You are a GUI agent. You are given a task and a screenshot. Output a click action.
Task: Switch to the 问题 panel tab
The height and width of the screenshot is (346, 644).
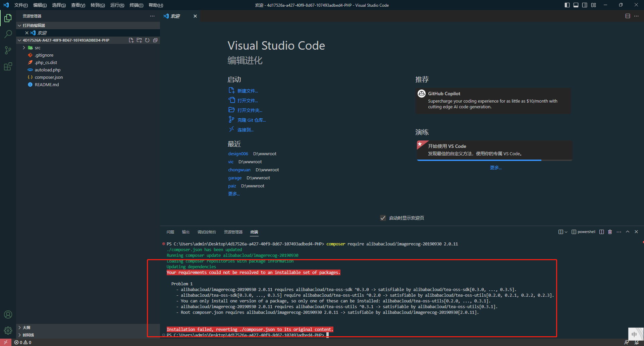tap(170, 232)
